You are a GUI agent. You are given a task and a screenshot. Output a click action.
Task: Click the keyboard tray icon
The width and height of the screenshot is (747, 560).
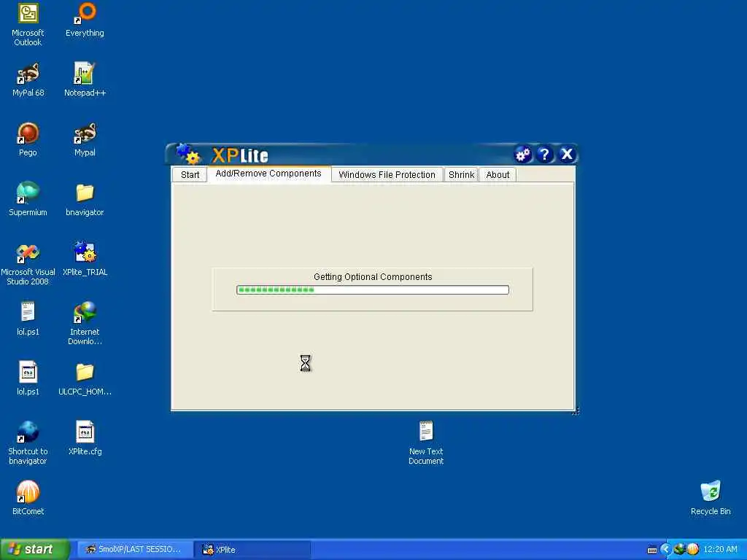(x=652, y=550)
